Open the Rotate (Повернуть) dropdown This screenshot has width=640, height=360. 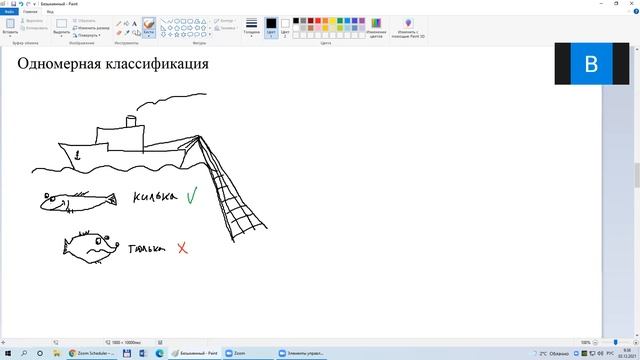87,35
